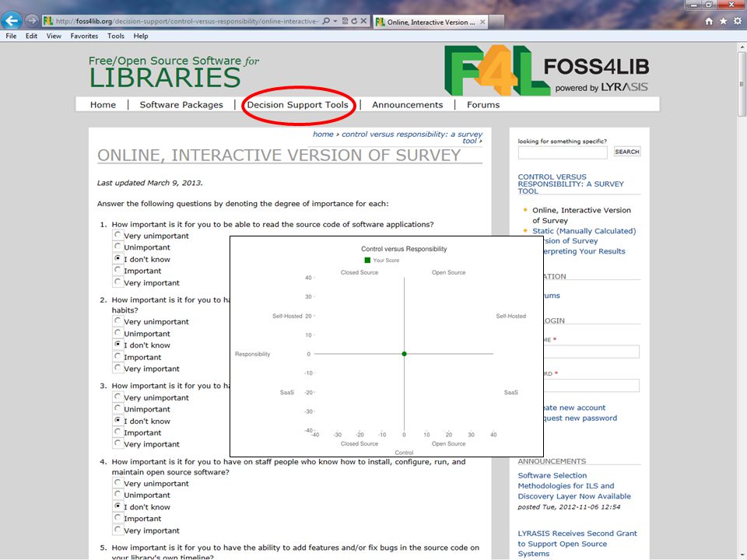Open the browser Tools gear icon

pos(738,21)
